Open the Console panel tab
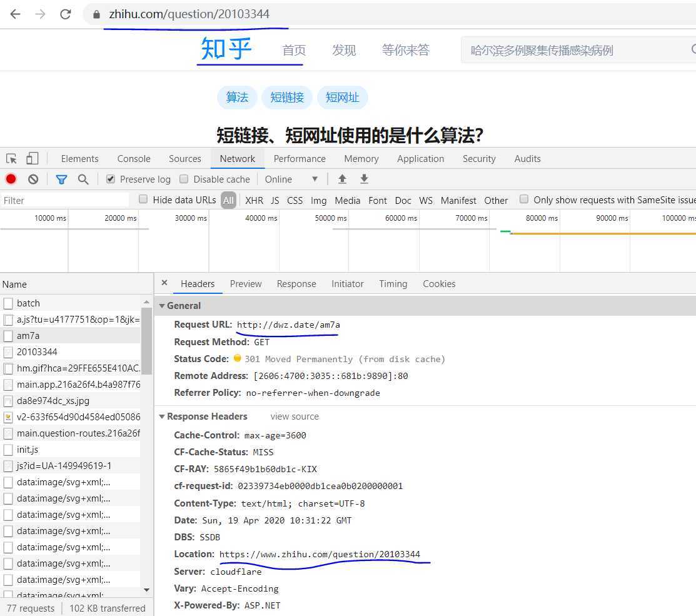696x616 pixels. tap(134, 158)
